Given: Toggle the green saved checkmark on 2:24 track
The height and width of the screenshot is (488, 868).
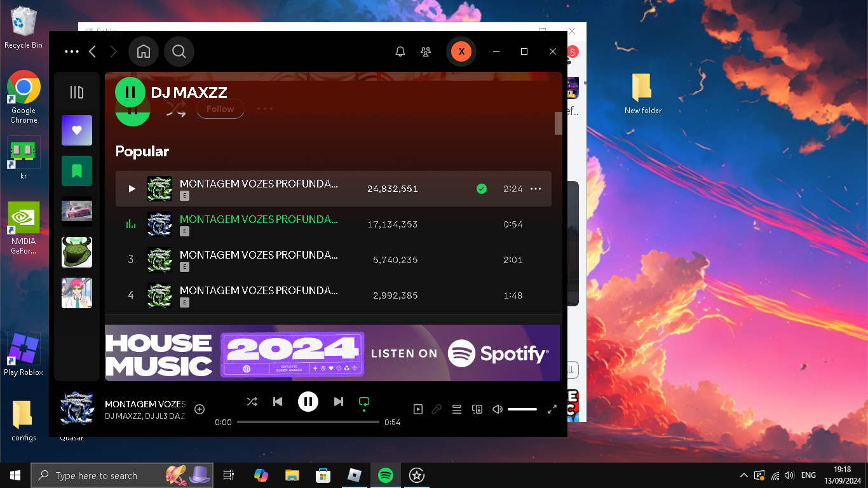Looking at the screenshot, I should coord(482,189).
